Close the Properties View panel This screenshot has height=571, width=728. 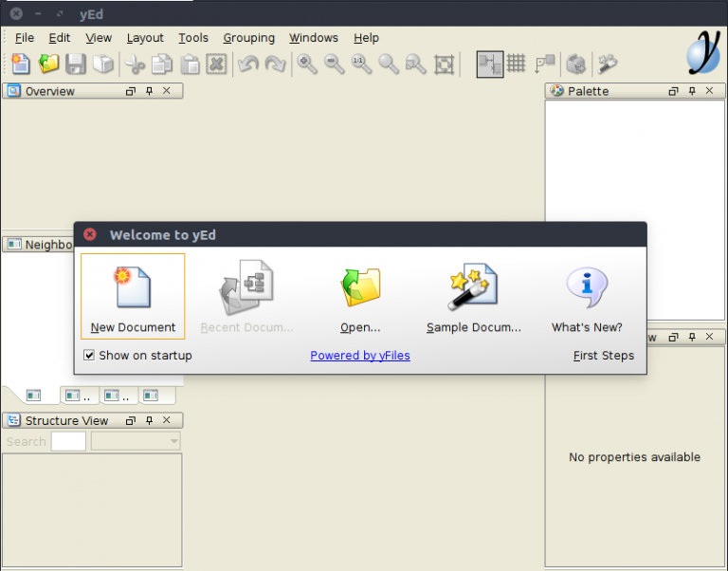(709, 337)
